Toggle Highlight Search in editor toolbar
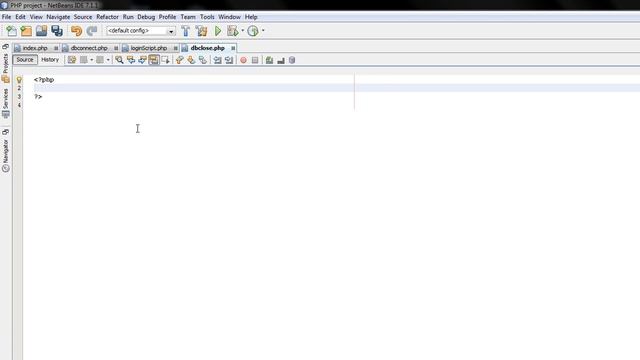This screenshot has width=640, height=360. click(x=154, y=60)
